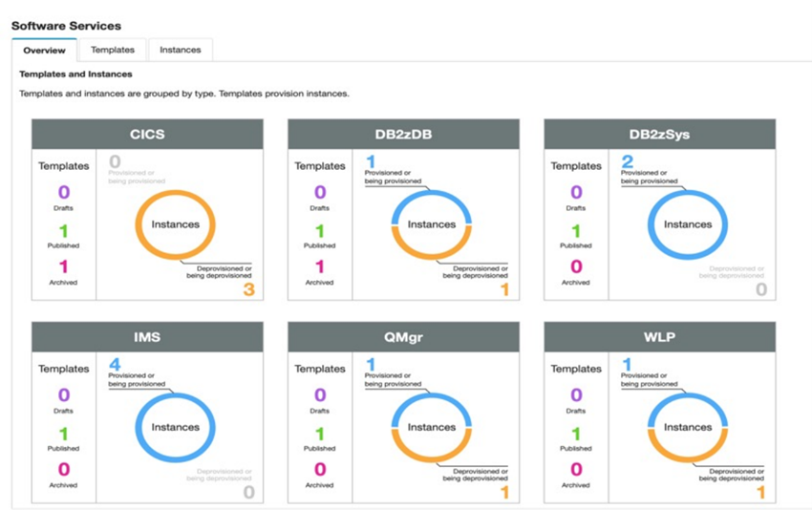This screenshot has height=510, width=812.
Task: Click the Software Services heading
Action: pos(66,26)
